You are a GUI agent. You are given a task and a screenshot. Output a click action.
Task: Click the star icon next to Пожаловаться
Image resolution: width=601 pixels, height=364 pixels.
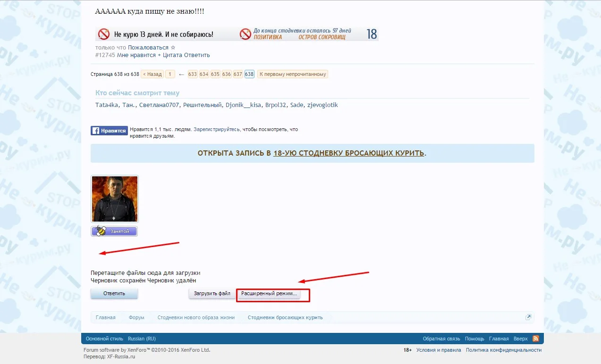pos(173,47)
